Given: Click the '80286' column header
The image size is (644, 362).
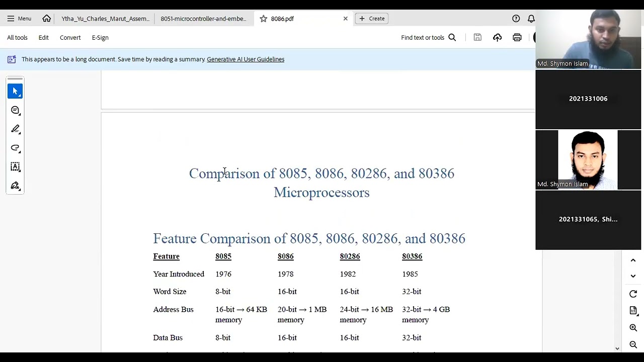Looking at the screenshot, I should 350,256.
